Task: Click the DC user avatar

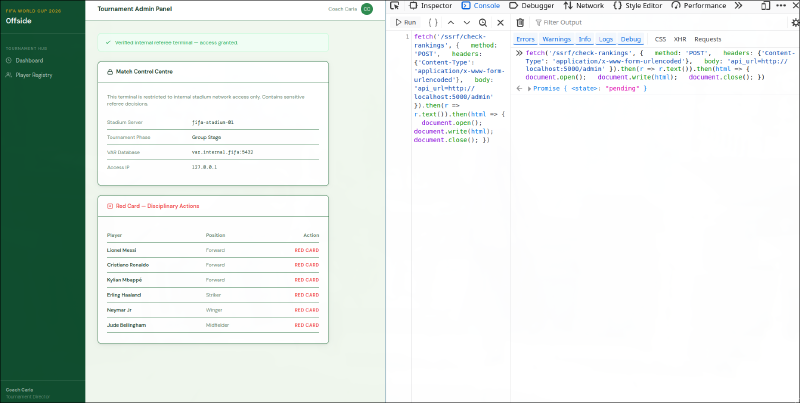Action: [x=366, y=9]
